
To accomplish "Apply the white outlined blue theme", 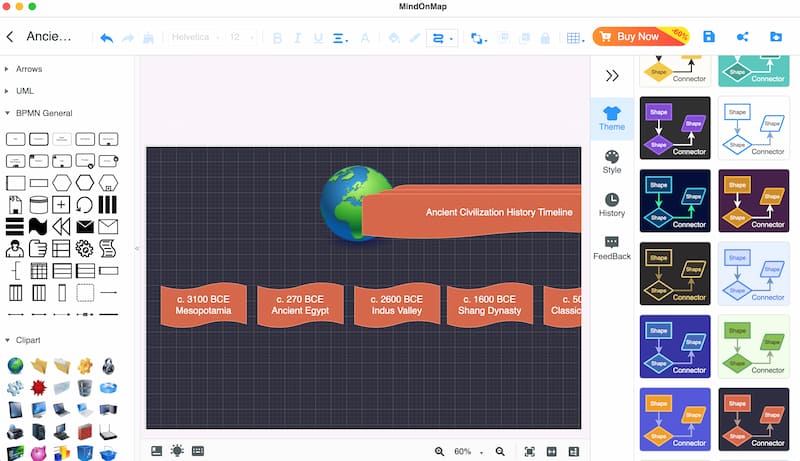I will (754, 129).
